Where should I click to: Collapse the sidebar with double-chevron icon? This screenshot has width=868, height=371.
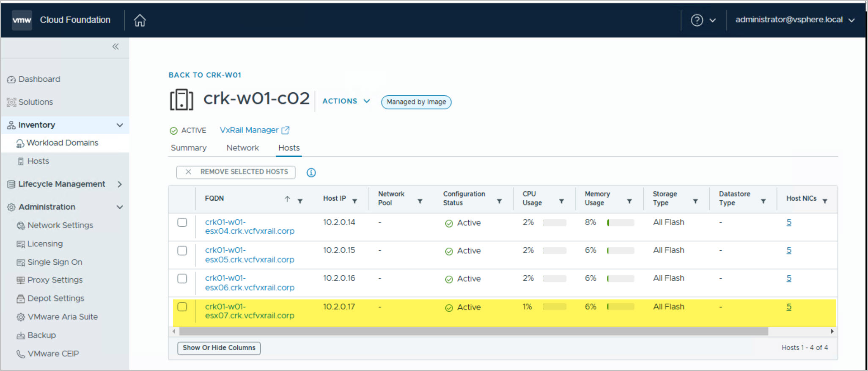(x=115, y=47)
